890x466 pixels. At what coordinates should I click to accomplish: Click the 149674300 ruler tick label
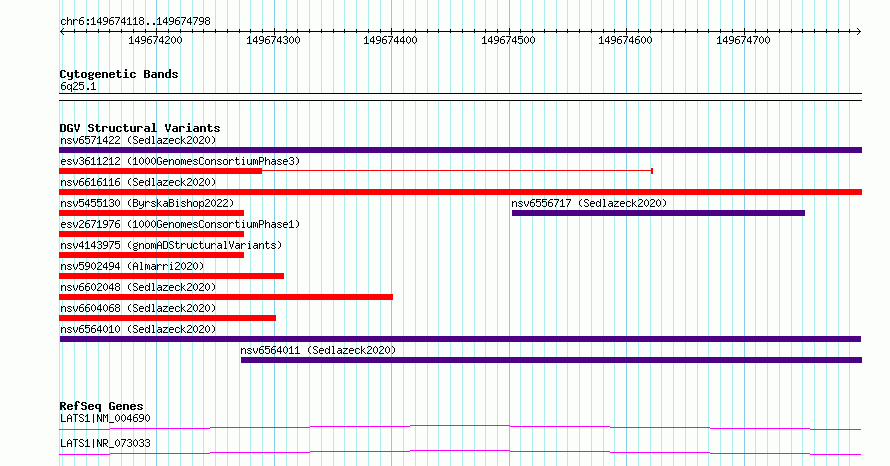273,40
